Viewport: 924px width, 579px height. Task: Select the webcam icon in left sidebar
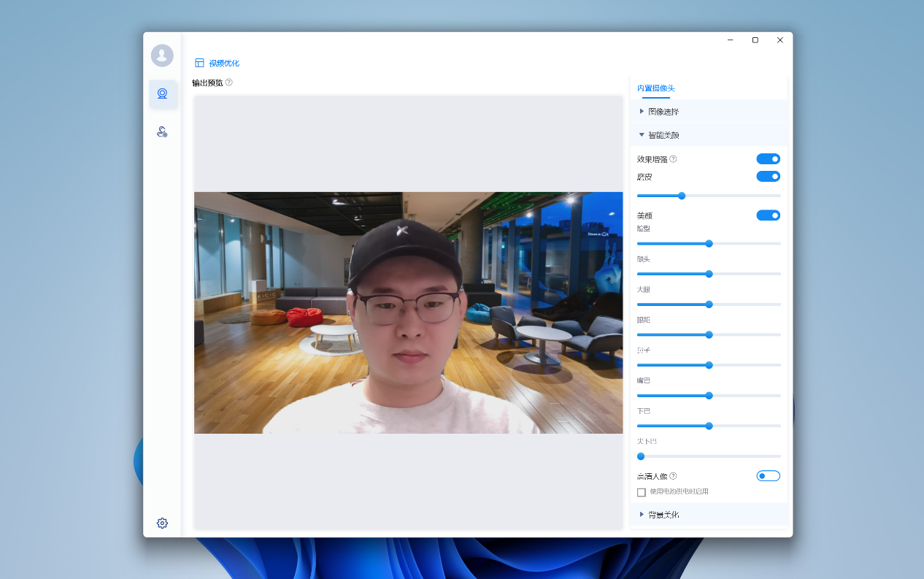(x=162, y=93)
